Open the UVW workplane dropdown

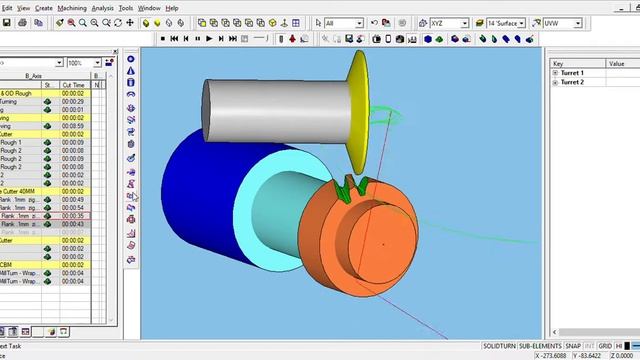click(x=578, y=24)
